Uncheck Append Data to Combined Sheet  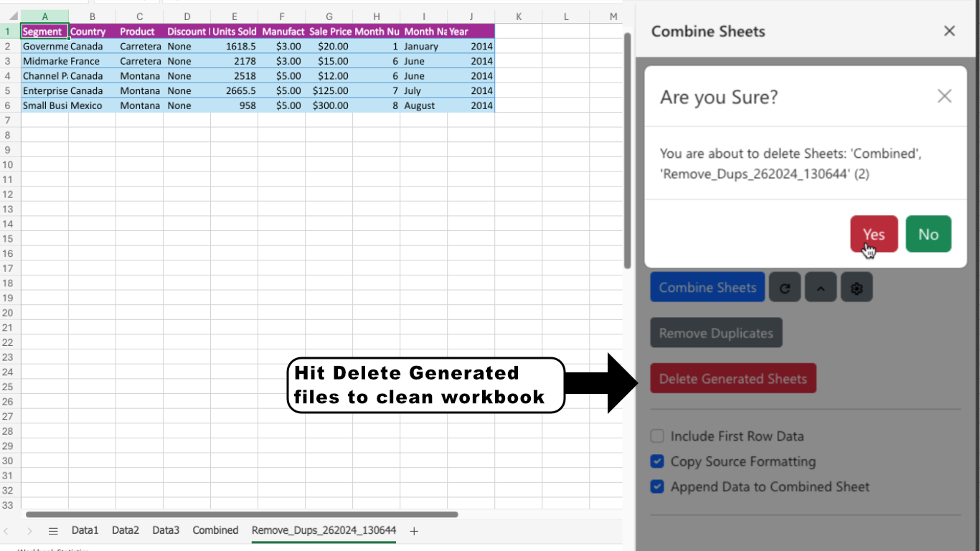[656, 486]
